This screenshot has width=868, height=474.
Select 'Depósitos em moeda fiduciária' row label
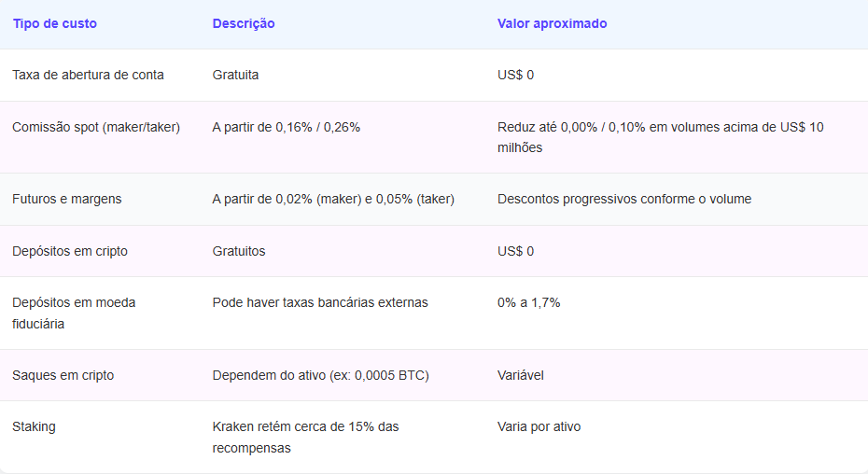[73, 313]
